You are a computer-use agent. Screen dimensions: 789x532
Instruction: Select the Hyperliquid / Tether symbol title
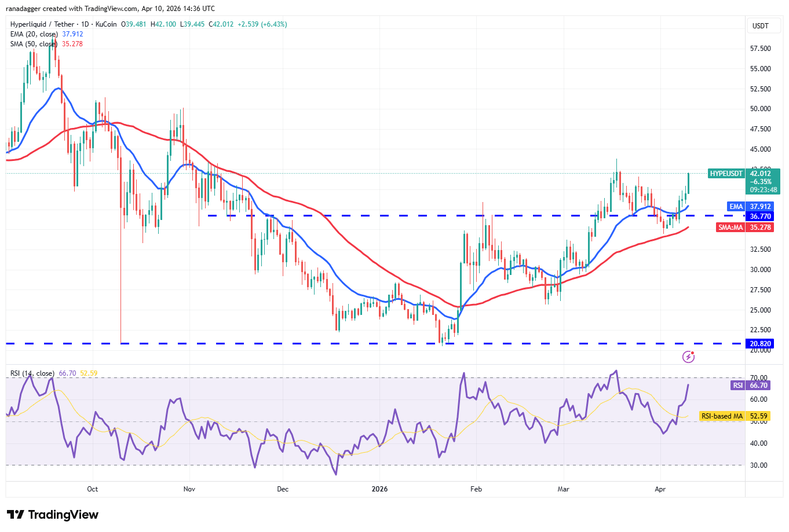(42, 24)
